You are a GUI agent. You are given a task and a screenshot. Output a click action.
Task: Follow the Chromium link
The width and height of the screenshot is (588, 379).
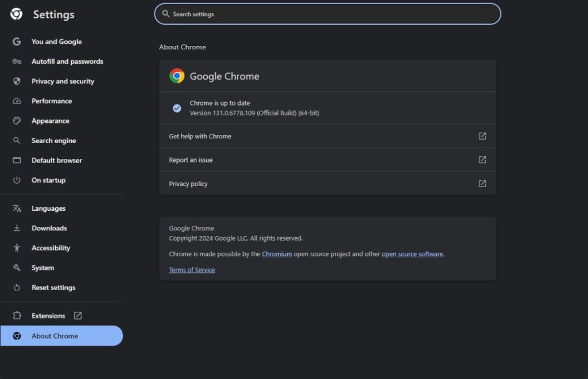click(277, 254)
